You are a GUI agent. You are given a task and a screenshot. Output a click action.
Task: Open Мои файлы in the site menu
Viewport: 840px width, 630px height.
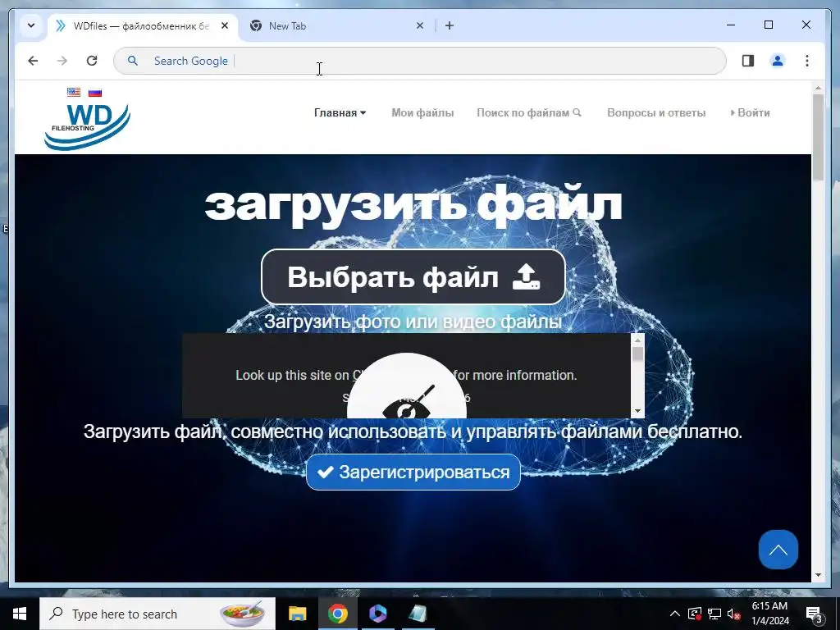tap(422, 112)
